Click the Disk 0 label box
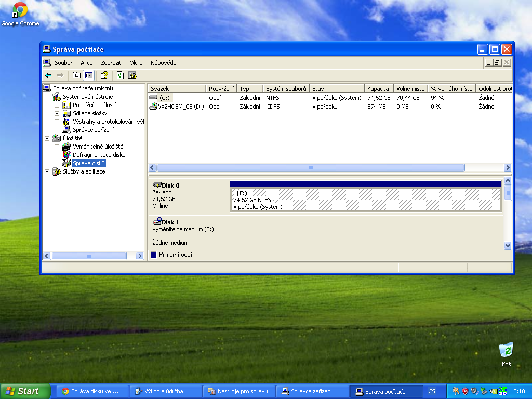 point(189,196)
